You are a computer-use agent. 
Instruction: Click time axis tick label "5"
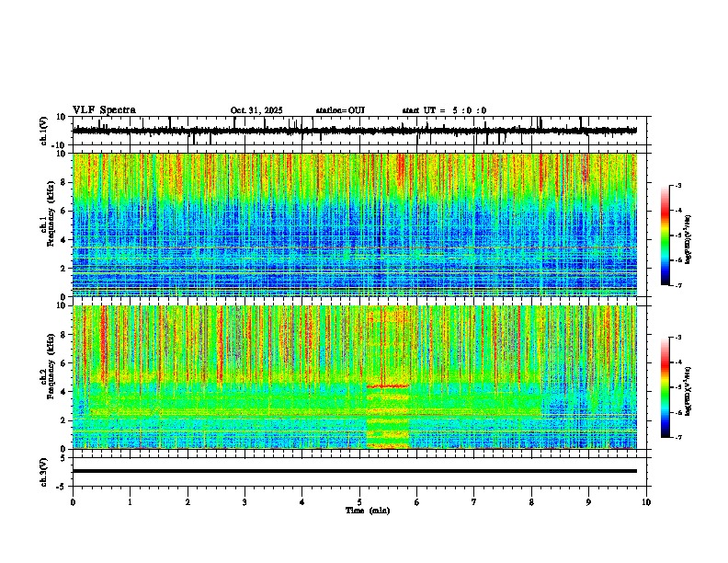(x=359, y=502)
